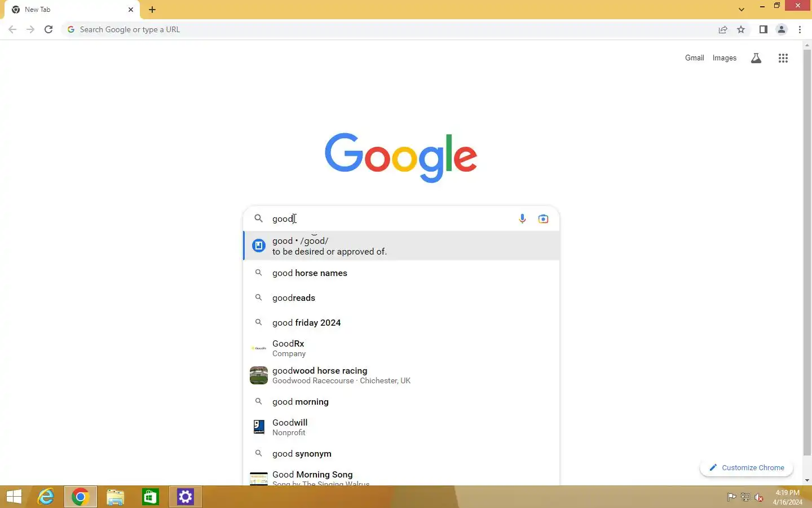
Task: Click the GoodRx company logo
Action: coord(259,348)
